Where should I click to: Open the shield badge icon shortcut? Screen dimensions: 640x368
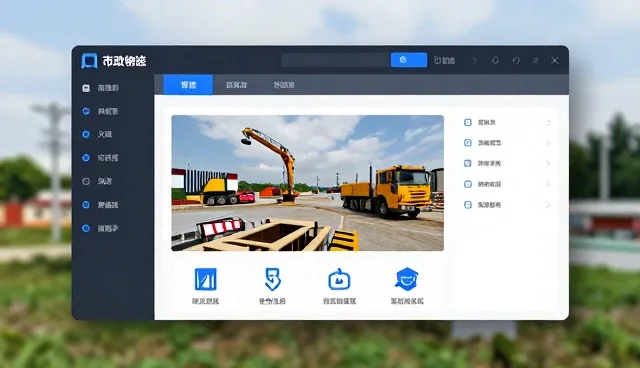coord(273,279)
